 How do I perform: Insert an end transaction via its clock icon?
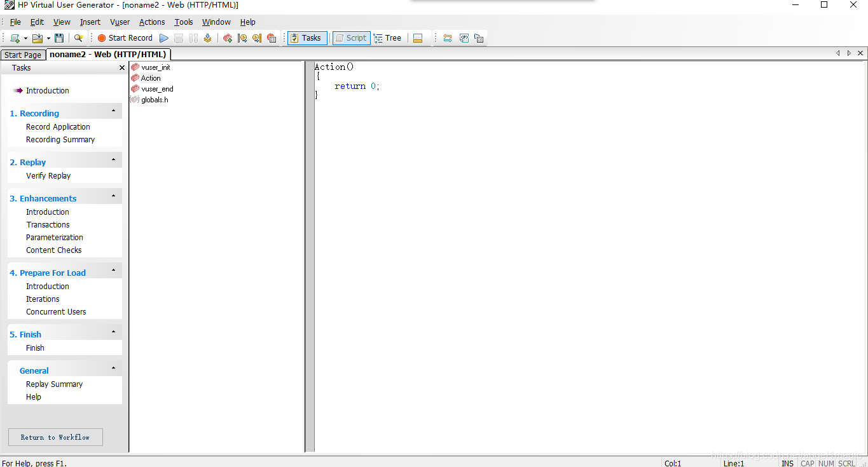pyautogui.click(x=257, y=38)
